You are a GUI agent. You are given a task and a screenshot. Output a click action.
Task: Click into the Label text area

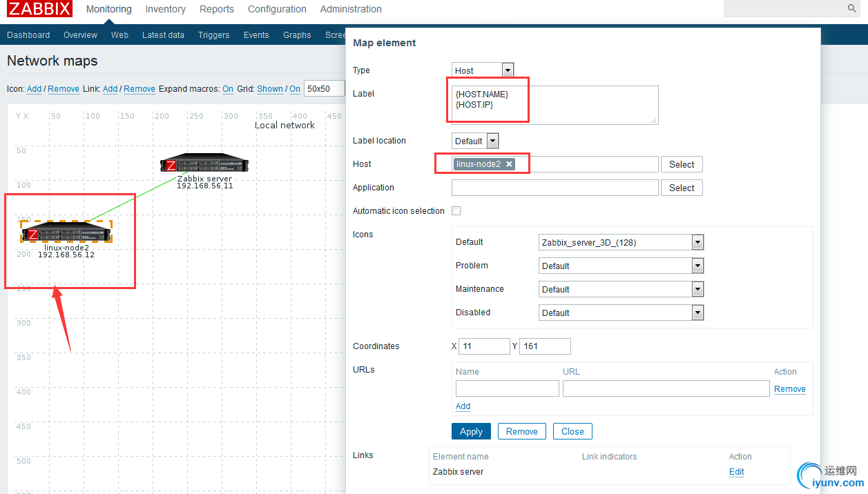click(554, 105)
